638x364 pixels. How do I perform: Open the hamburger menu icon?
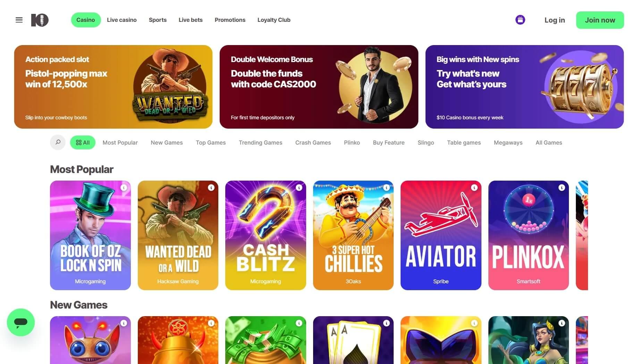pyautogui.click(x=19, y=20)
